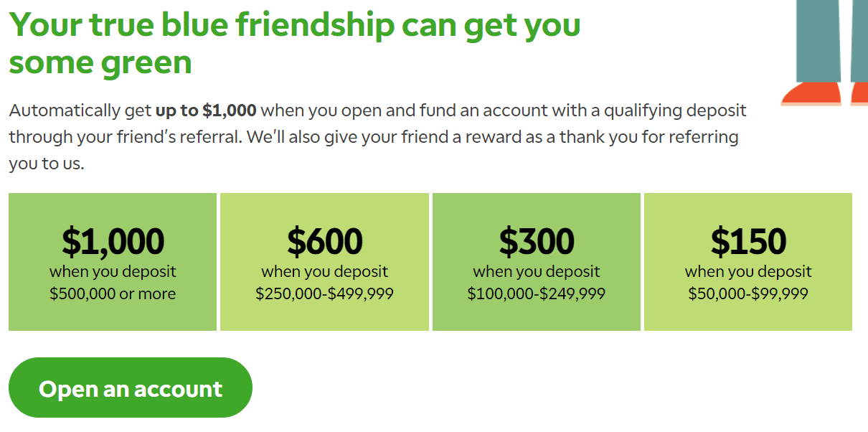Screen dimensions: 868x432
Task: Click "when you deposit" in the $150 tile
Action: pos(748,272)
